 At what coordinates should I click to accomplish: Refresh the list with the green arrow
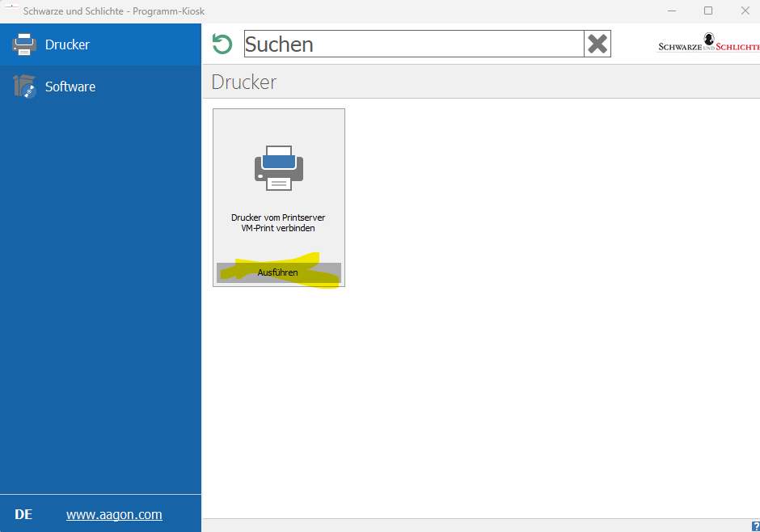222,44
